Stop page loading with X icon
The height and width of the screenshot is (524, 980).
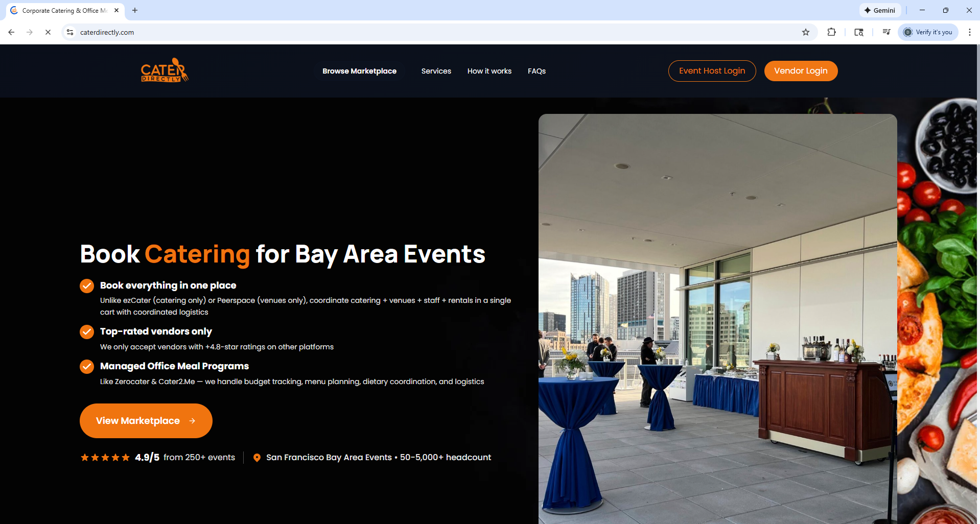click(x=48, y=32)
